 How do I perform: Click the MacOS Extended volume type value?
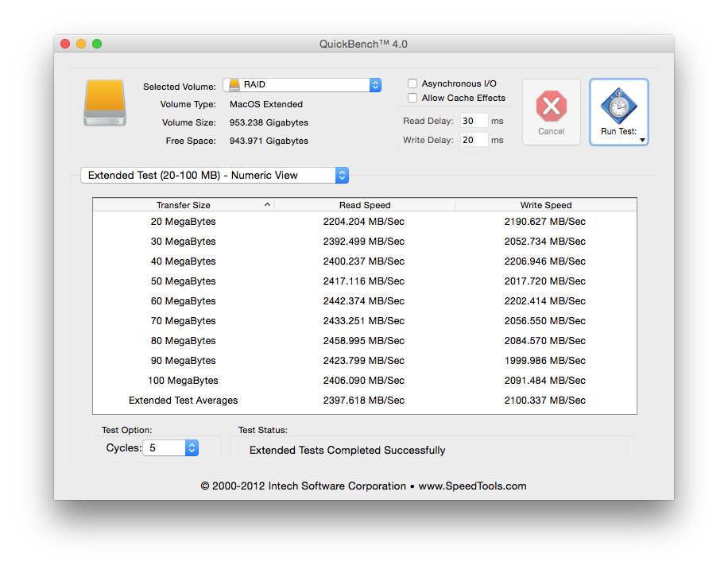tap(266, 104)
